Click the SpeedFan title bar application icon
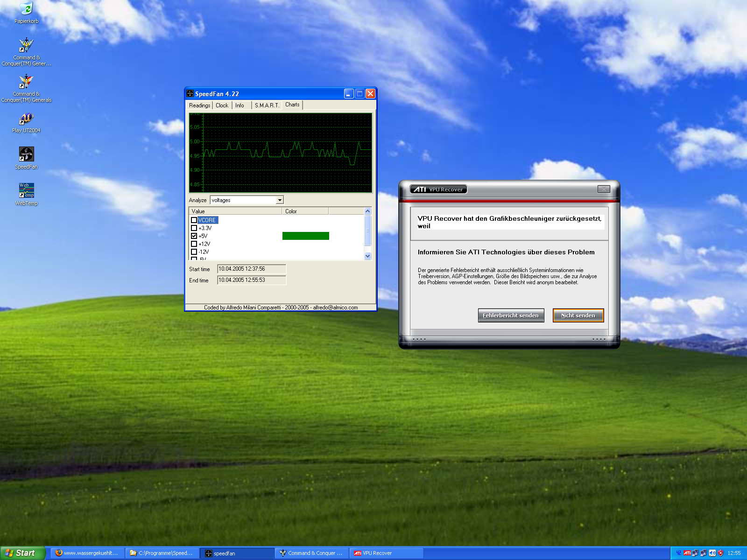Viewport: 747px width, 560px height. click(x=190, y=93)
